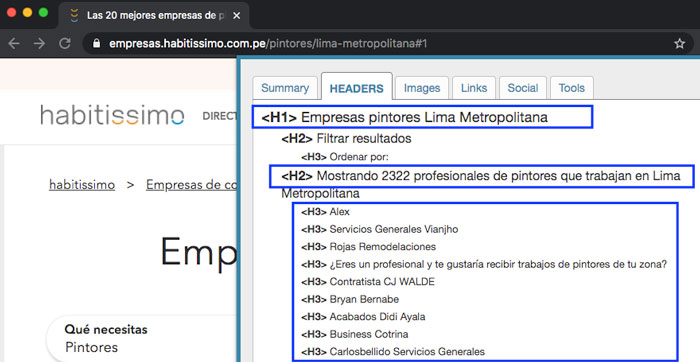
Task: Open the HEADERS tab
Action: (356, 87)
